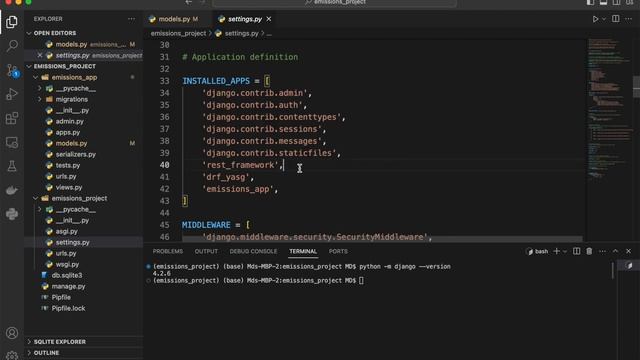Screen dimensions: 640x360
Task: Open the Source Control view
Action: [12, 70]
